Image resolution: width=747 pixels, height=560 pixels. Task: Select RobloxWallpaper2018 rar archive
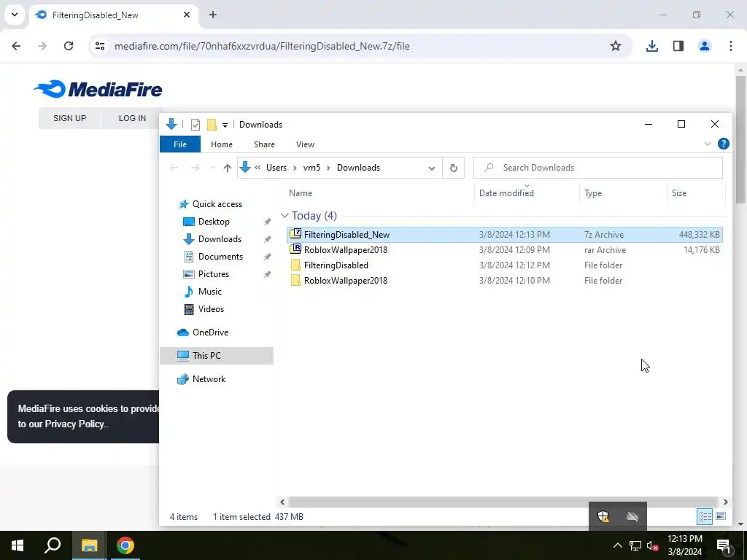click(505, 249)
